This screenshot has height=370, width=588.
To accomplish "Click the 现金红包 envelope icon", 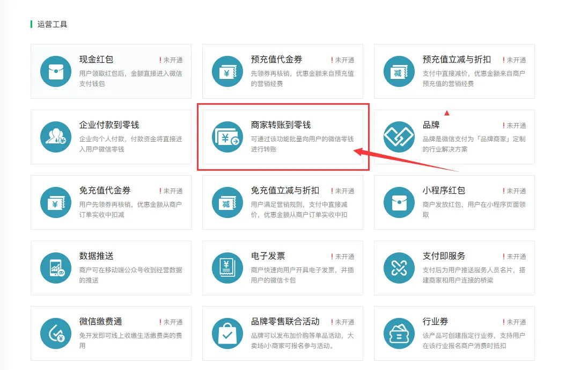I will pyautogui.click(x=56, y=71).
